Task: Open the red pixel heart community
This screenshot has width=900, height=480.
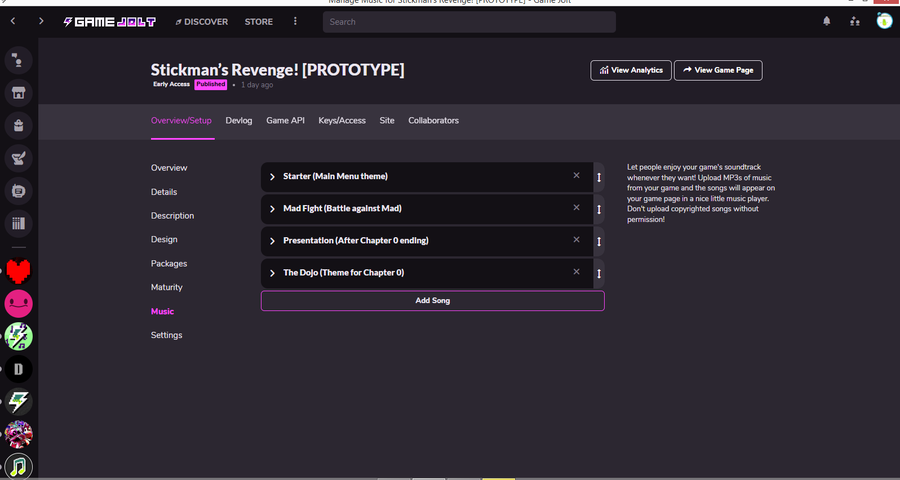Action: pyautogui.click(x=18, y=271)
